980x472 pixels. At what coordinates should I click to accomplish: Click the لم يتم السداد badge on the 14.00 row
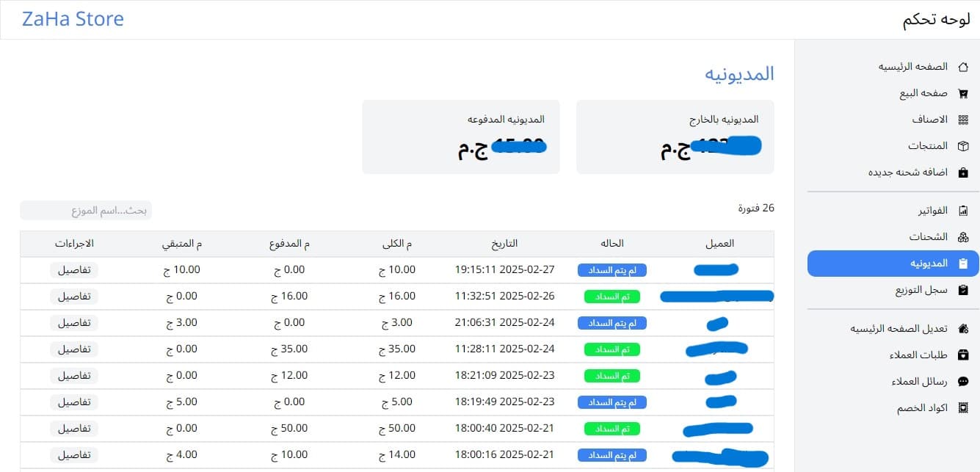click(611, 455)
